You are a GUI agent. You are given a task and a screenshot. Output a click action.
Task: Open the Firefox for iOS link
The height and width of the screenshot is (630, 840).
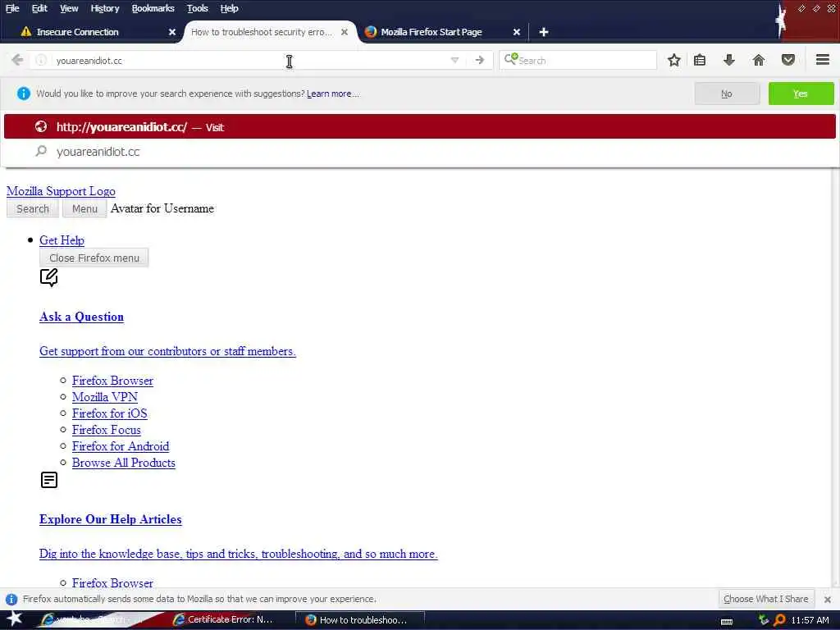(109, 413)
